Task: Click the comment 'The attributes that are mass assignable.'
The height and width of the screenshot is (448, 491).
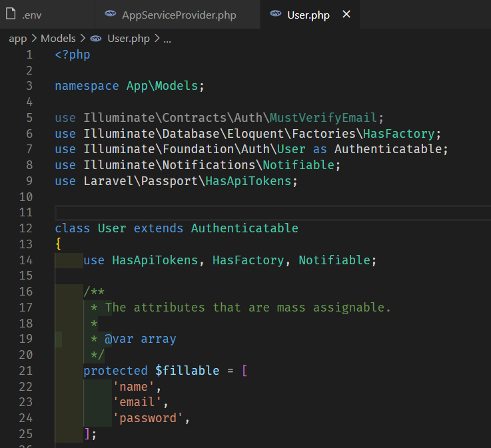Action: [248, 308]
